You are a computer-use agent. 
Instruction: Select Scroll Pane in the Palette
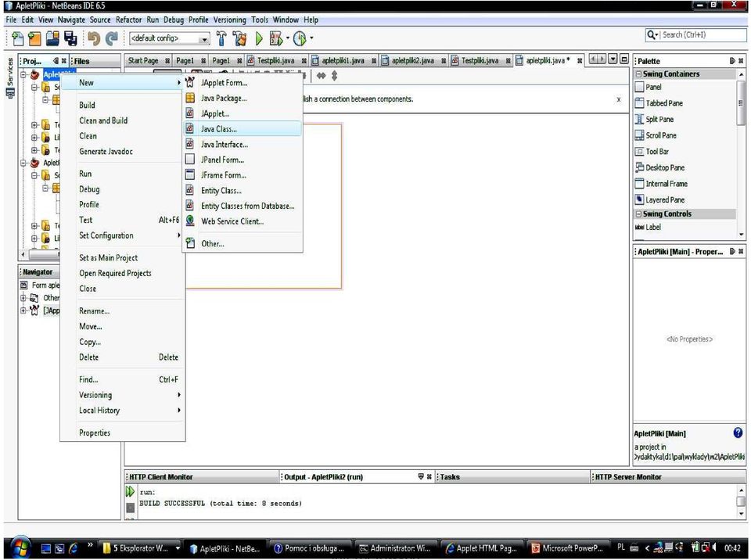[656, 135]
